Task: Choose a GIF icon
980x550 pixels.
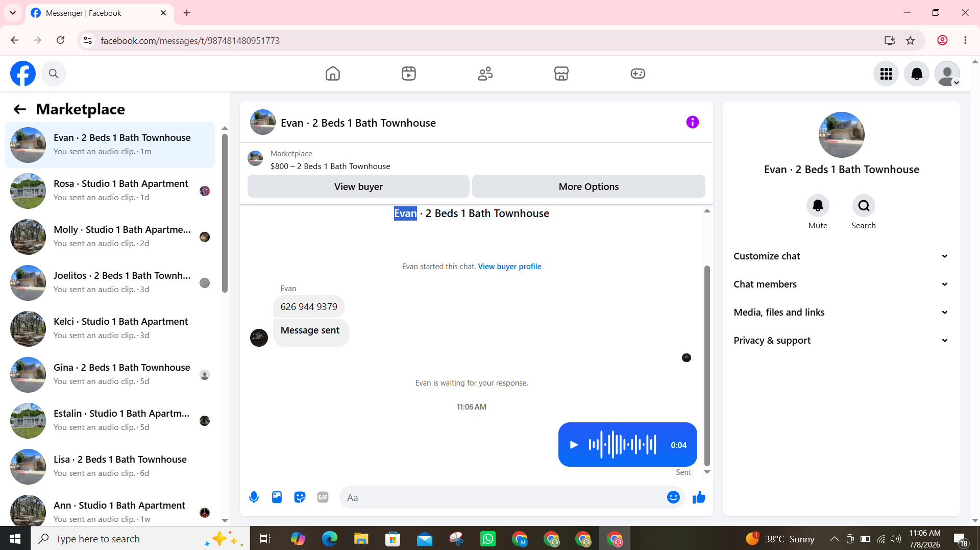Action: [x=323, y=497]
